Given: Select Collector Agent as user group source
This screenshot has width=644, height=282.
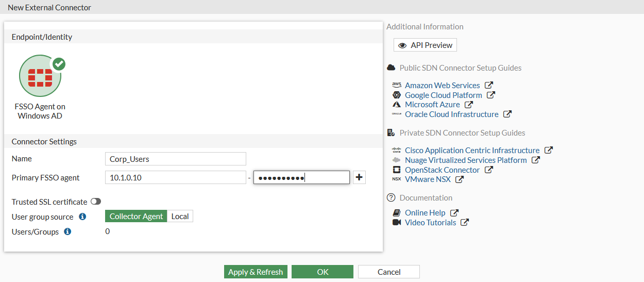Looking at the screenshot, I should pyautogui.click(x=136, y=217).
